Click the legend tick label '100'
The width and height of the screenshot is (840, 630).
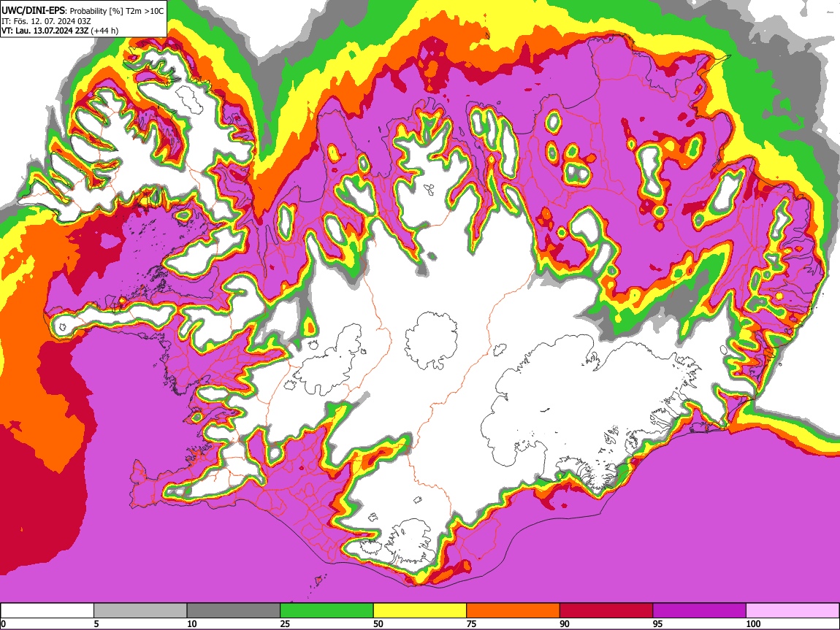[x=753, y=623]
